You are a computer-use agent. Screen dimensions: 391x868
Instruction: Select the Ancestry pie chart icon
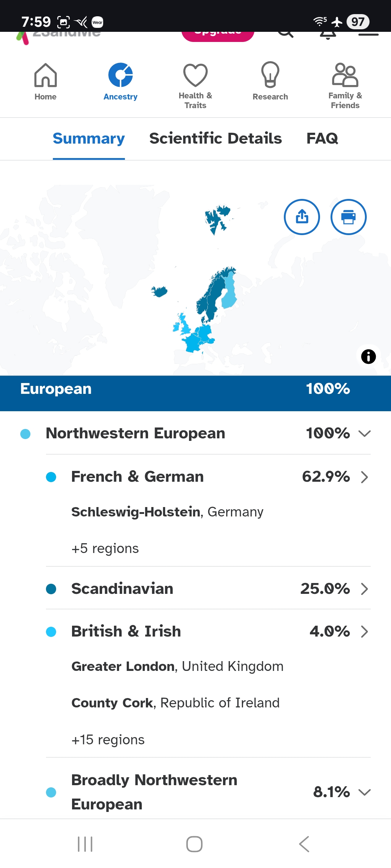(121, 75)
